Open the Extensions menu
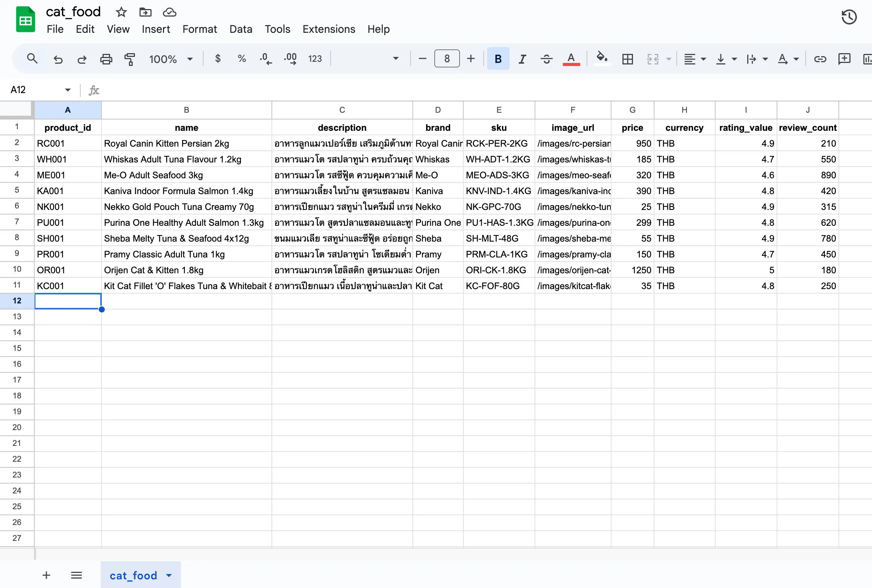Image resolution: width=872 pixels, height=588 pixels. coord(329,29)
